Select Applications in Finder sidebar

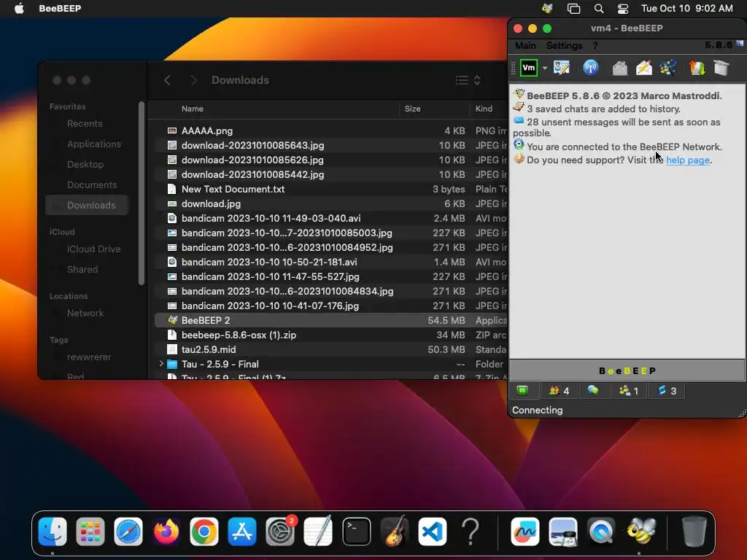point(94,144)
